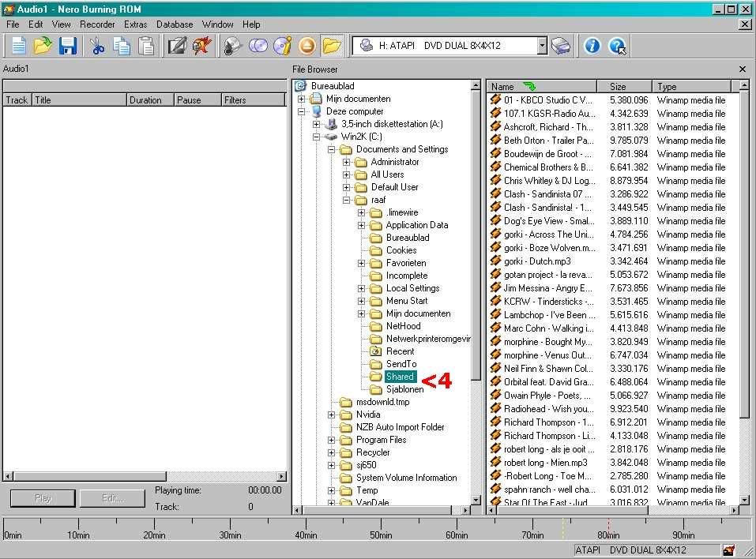
Task: Expand the All Users folder
Action: [346, 174]
